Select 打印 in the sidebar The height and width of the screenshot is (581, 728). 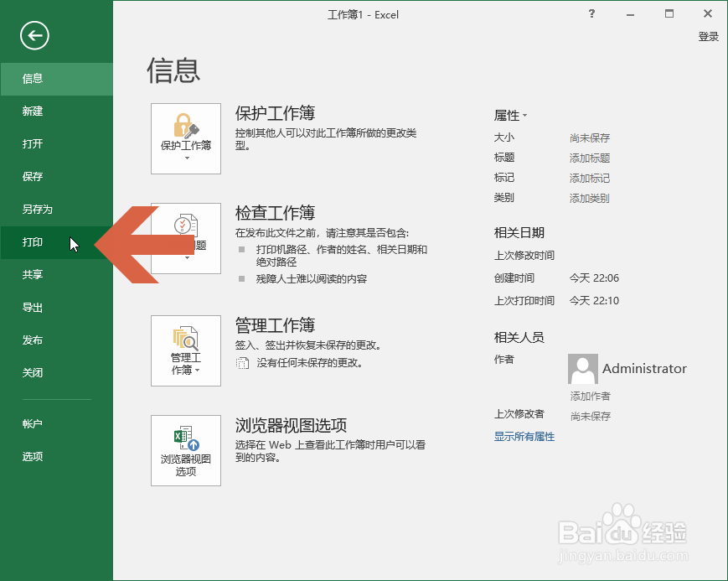click(x=57, y=242)
